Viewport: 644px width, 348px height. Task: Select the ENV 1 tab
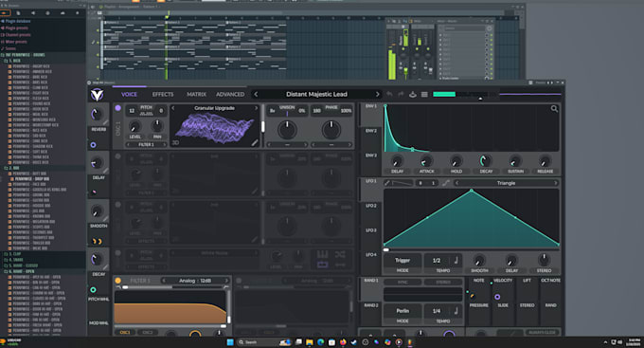pos(371,106)
